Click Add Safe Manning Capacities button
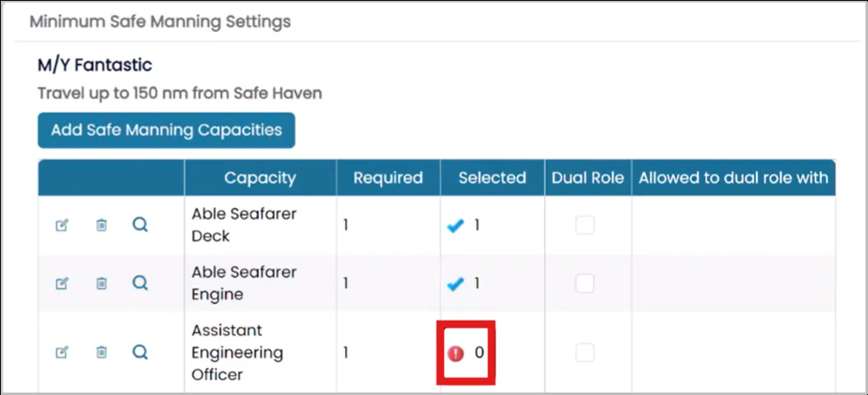The height and width of the screenshot is (395, 868). coord(166,131)
